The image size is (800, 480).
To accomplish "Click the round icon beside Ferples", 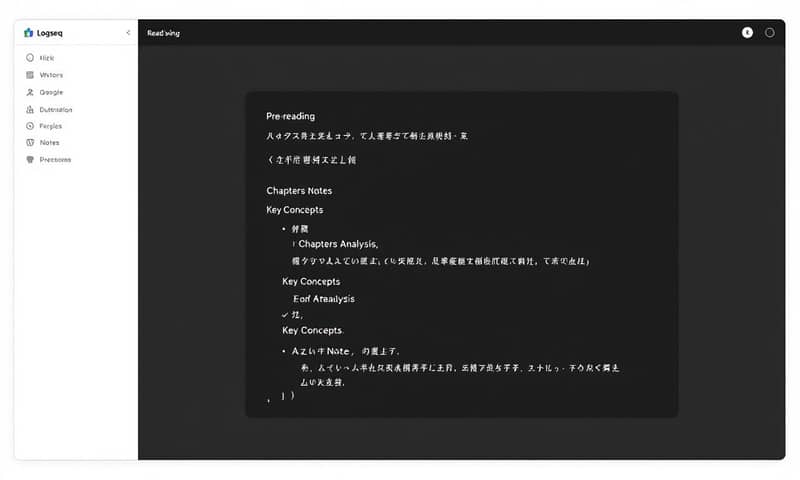I will click(x=29, y=126).
